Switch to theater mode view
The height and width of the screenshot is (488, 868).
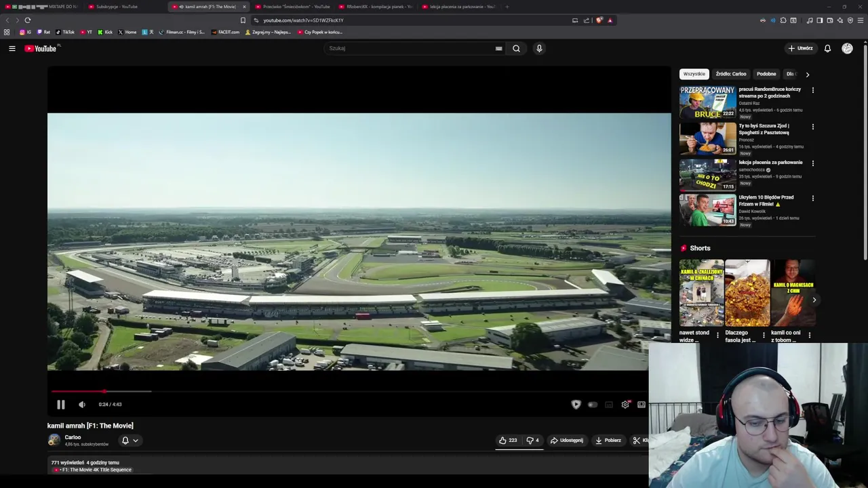[642, 405]
